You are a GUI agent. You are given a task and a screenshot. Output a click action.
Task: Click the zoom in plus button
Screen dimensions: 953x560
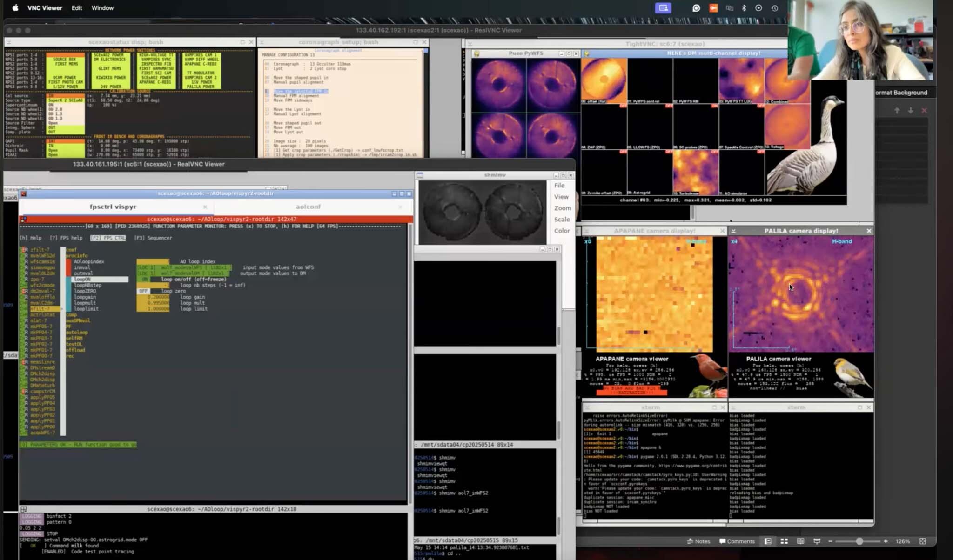click(x=886, y=541)
